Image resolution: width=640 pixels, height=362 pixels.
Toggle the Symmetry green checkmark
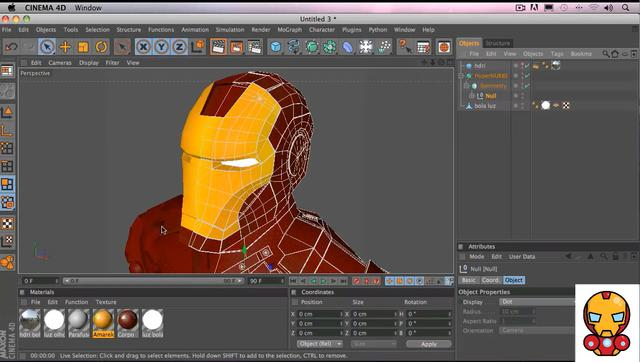(x=527, y=86)
